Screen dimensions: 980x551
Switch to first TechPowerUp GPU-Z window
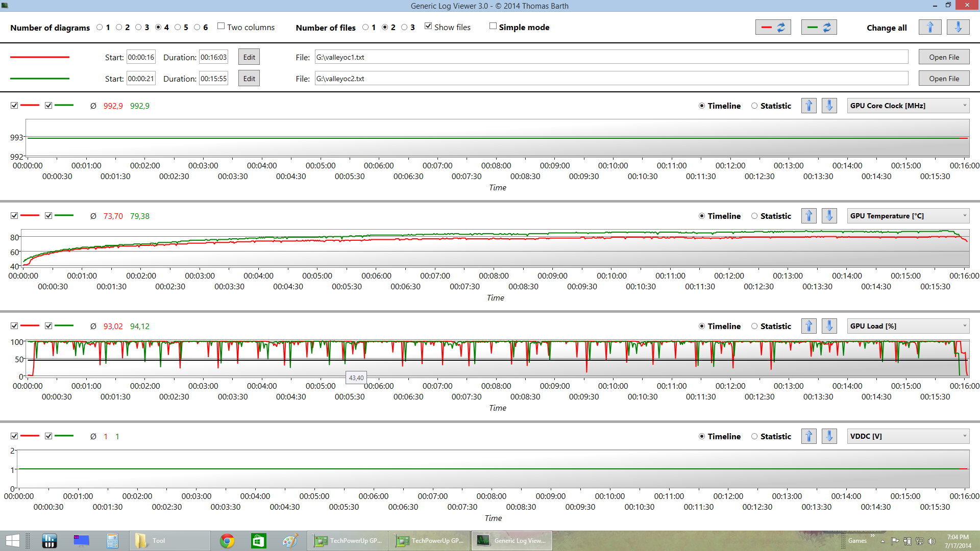click(348, 541)
